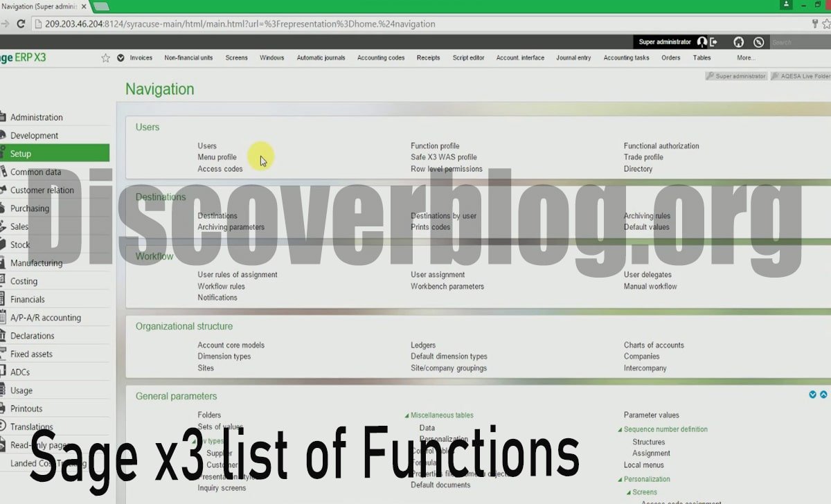Open the Workbench parameters link
Viewport: 831px width, 504px height.
tap(447, 287)
